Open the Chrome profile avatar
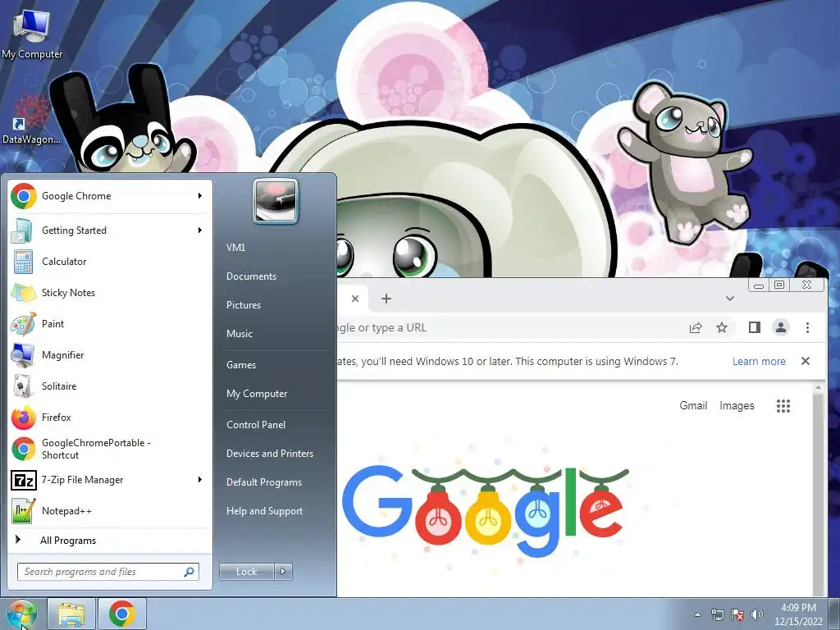 [x=781, y=327]
